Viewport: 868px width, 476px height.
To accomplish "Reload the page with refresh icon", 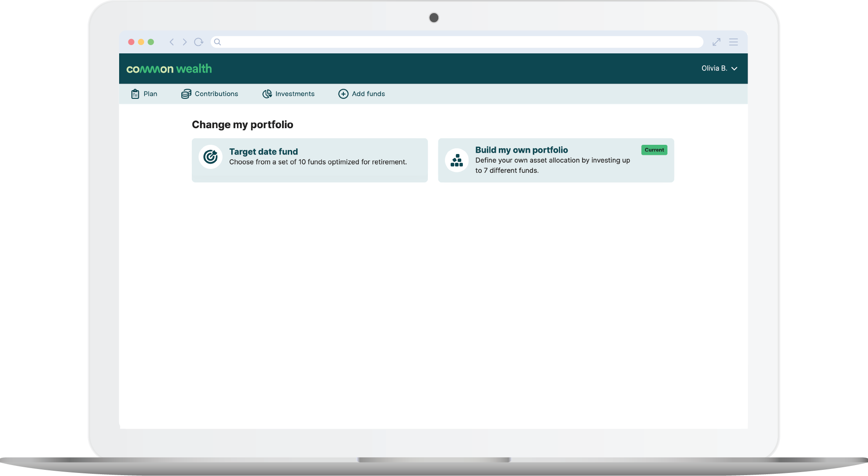I will coord(199,42).
